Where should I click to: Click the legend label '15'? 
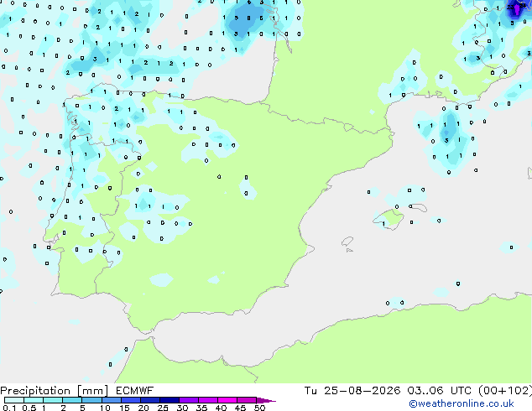pos(124,408)
